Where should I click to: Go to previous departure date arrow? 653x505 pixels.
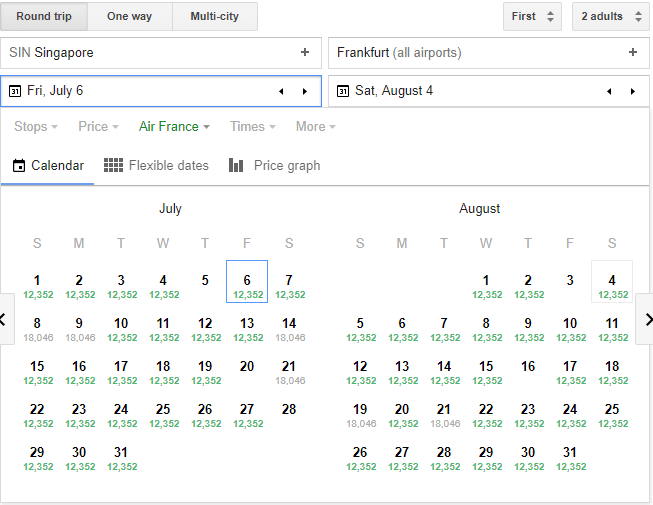pos(281,91)
